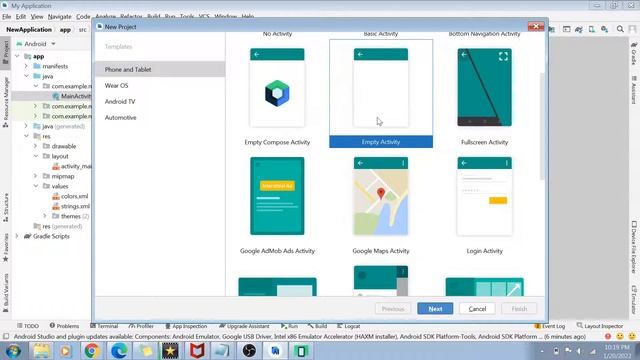
Task: Select Automotive template category
Action: pyautogui.click(x=160, y=118)
